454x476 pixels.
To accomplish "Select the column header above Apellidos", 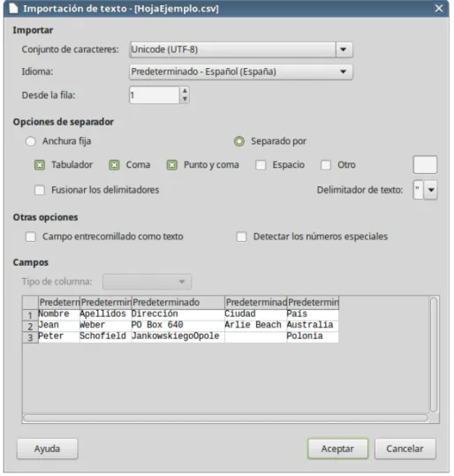I will [106, 302].
